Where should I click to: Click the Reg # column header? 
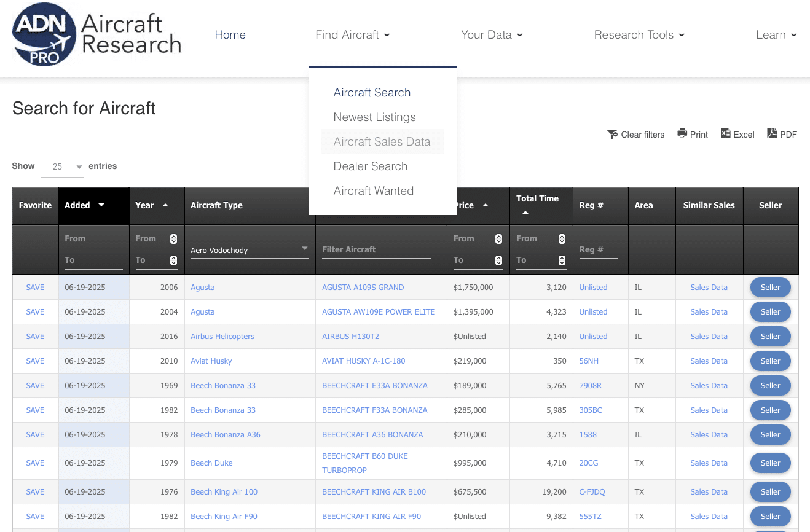[x=600, y=206]
